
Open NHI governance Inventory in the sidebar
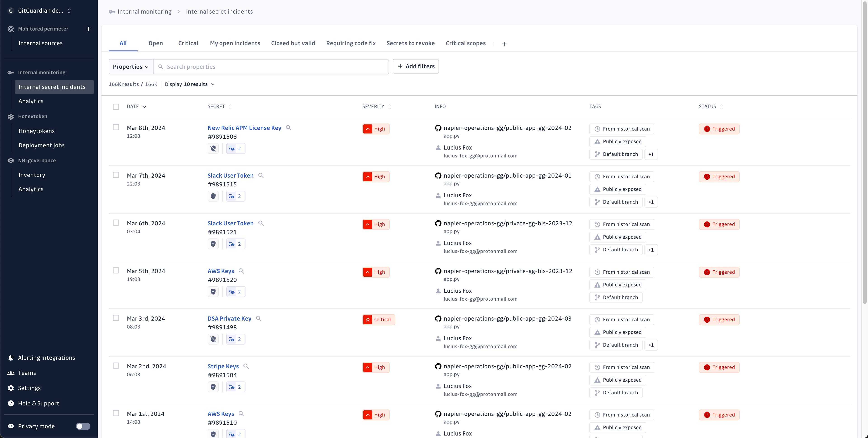click(32, 175)
